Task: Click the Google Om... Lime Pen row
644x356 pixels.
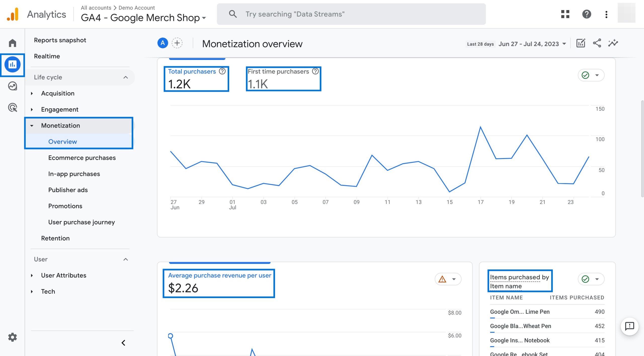Action: click(547, 312)
